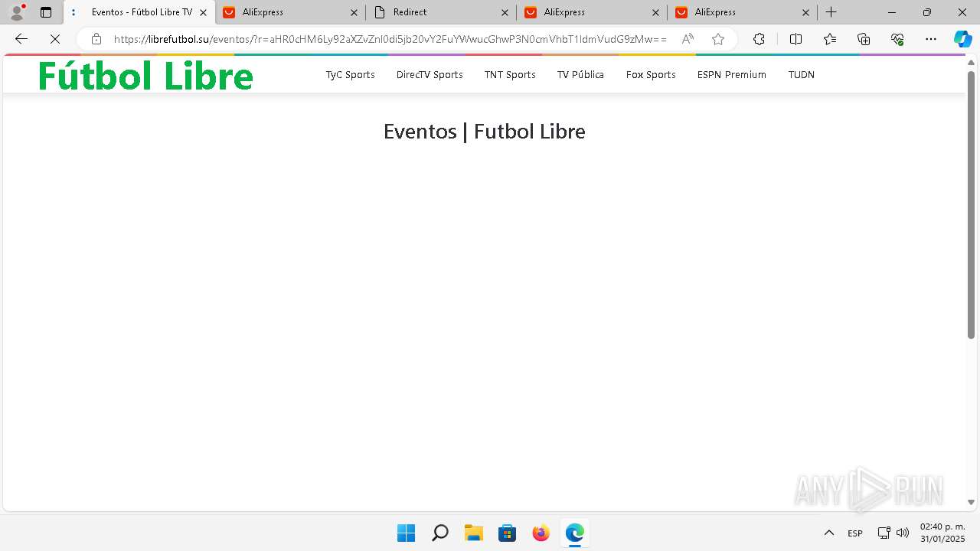Add page to favorites star icon
This screenshot has width=980, height=551.
click(718, 39)
